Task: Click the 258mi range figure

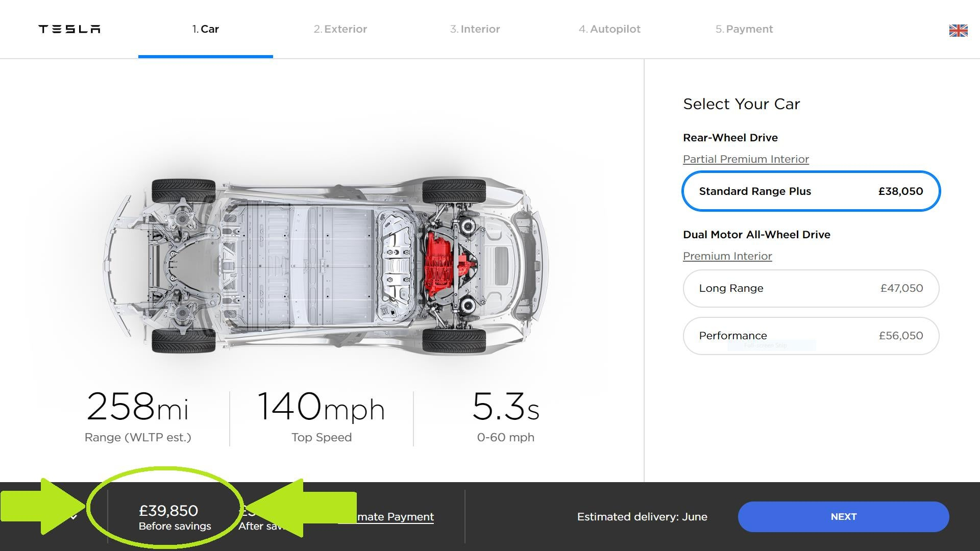Action: pyautogui.click(x=138, y=407)
